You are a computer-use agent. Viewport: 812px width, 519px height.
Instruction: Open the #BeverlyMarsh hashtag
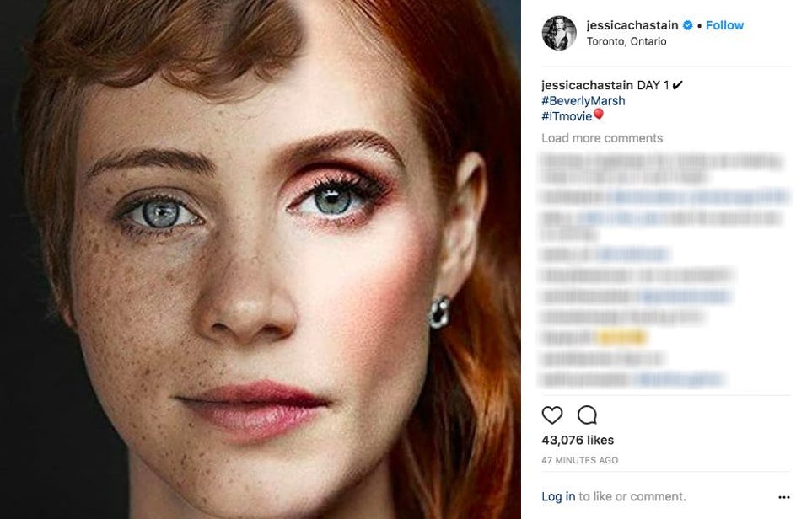[x=583, y=101]
